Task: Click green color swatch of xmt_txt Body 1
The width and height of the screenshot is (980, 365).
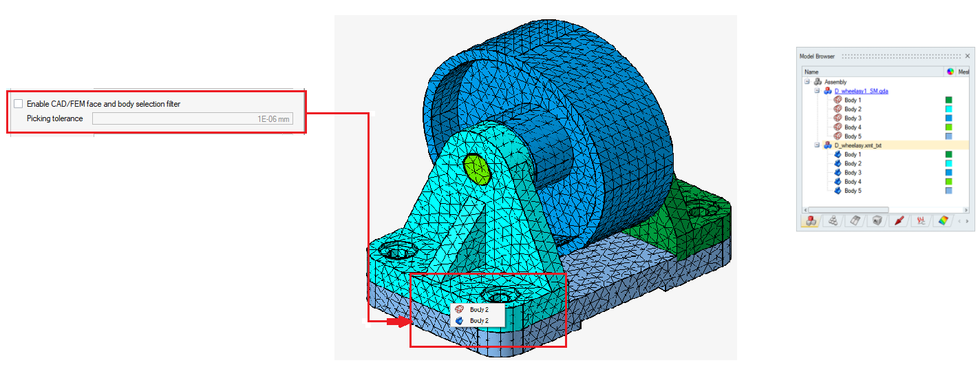Action: 949,154
